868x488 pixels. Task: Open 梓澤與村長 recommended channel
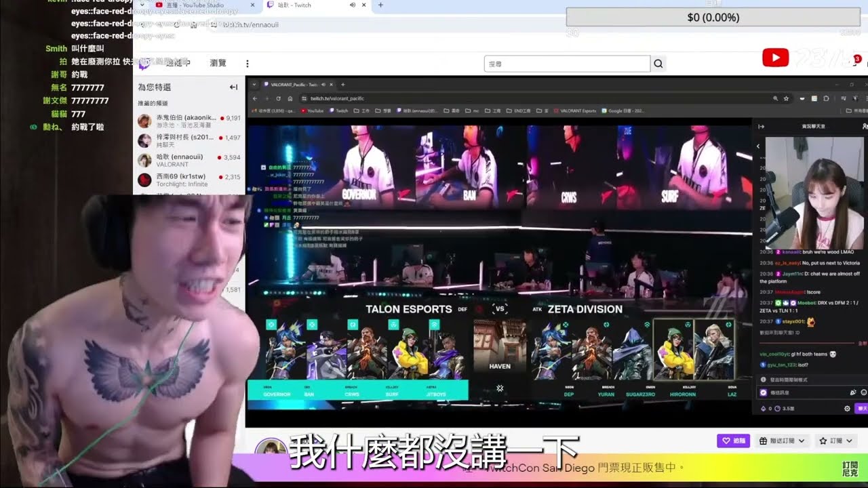(189, 141)
